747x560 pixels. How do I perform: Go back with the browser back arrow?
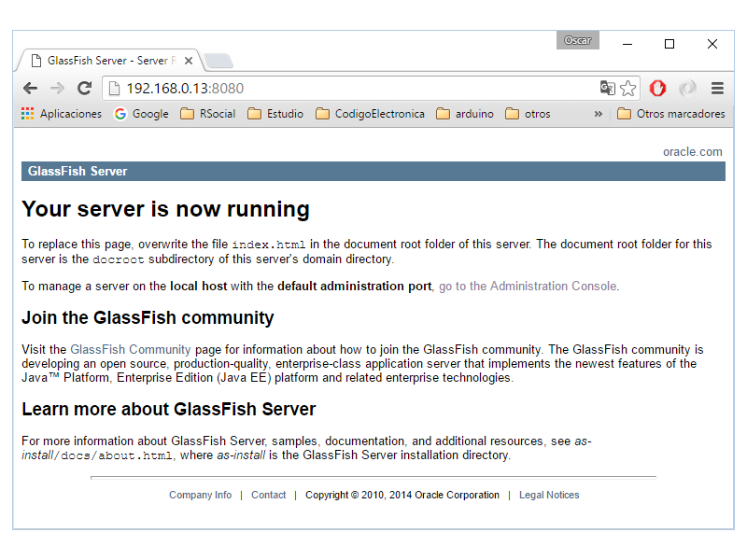(31, 88)
